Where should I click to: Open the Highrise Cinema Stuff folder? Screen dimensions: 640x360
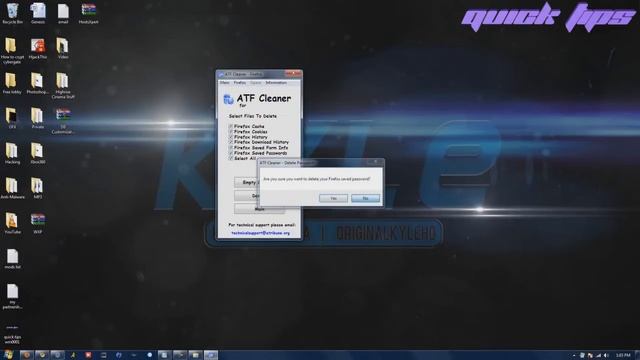pos(63,86)
